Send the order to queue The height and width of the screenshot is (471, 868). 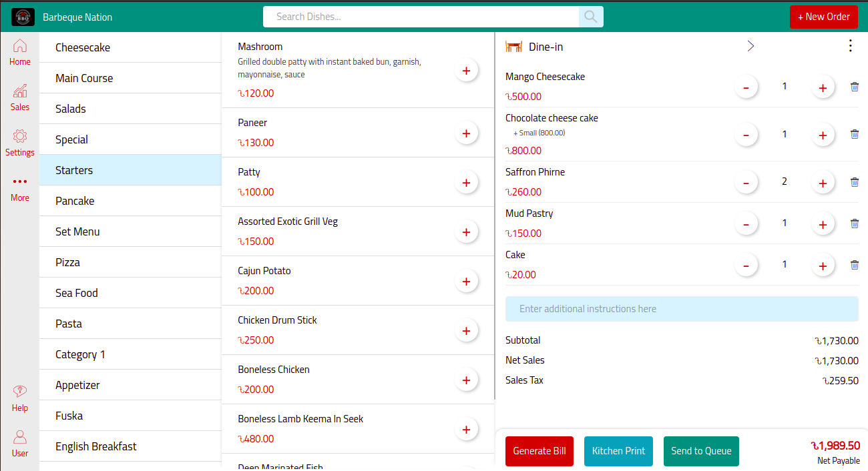click(x=701, y=451)
